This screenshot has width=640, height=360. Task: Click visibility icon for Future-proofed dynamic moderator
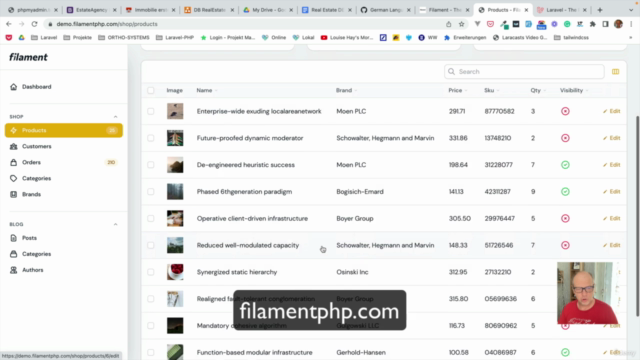565,138
